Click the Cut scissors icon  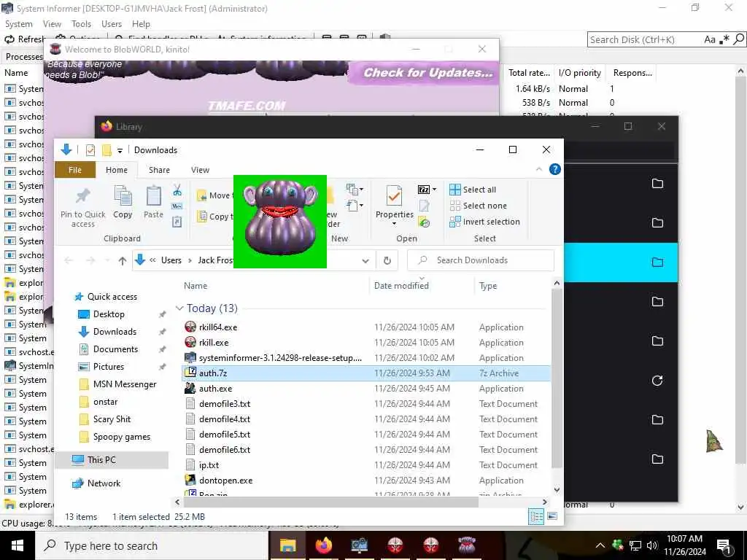177,190
